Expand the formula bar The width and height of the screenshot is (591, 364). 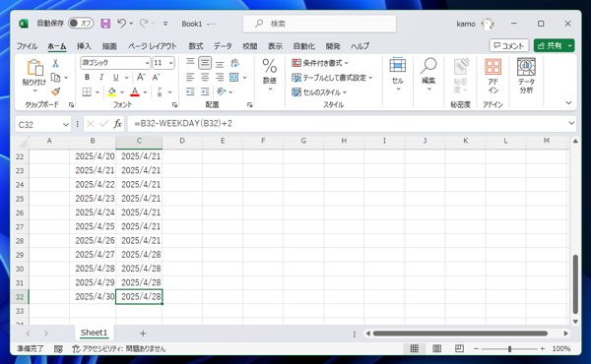571,123
